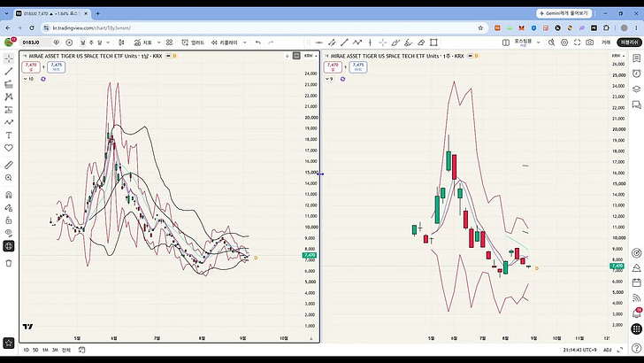The height and width of the screenshot is (363, 644).
Task: Click the Trade (거래) button
Action: coord(606,42)
